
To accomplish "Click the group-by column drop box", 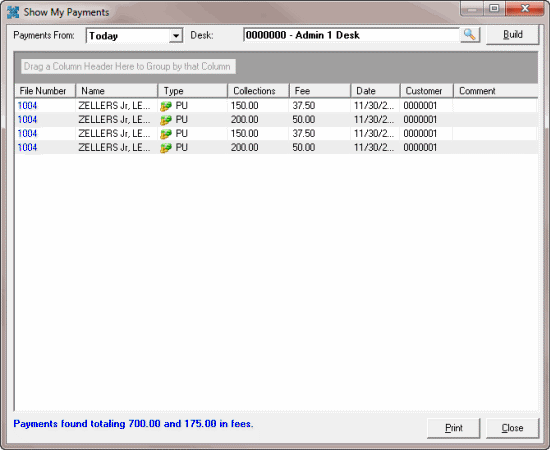I will click(128, 67).
